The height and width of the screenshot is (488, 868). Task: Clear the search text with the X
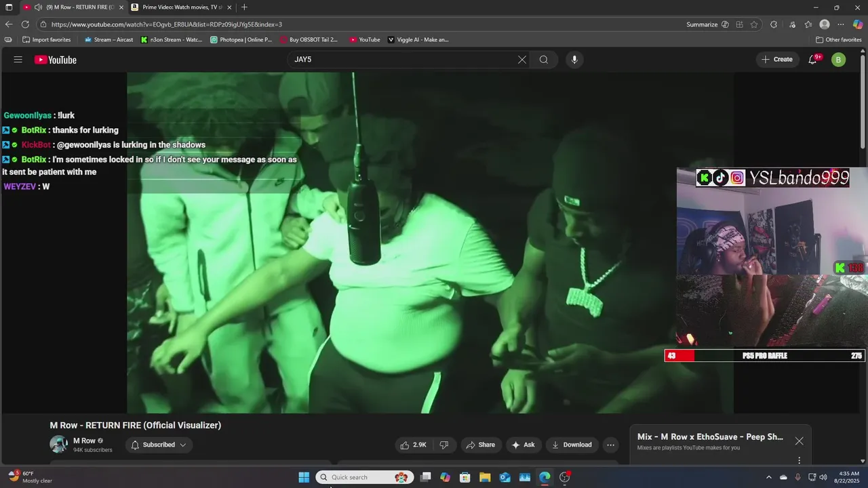tap(522, 60)
